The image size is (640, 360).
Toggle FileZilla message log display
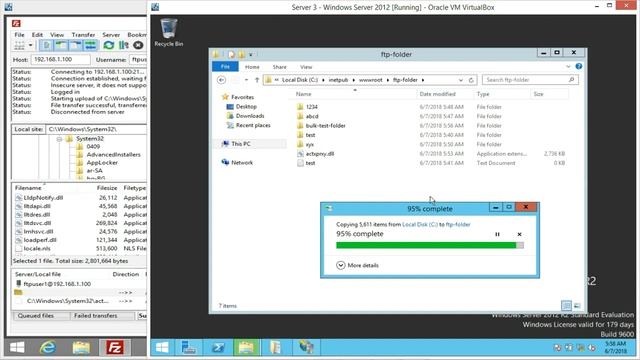[x=46, y=45]
